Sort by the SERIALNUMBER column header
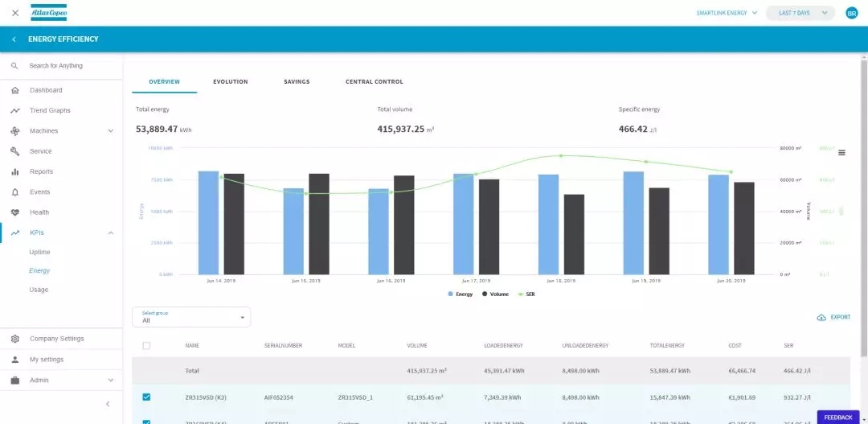 coord(283,346)
